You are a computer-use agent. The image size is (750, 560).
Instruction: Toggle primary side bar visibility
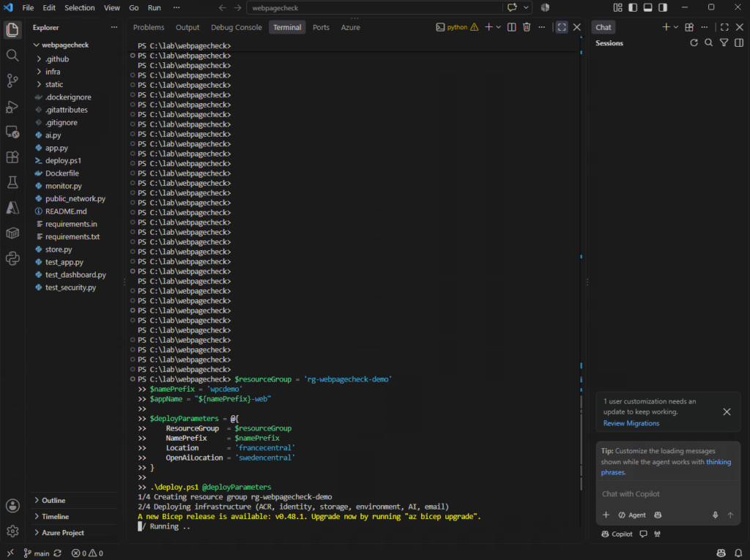(633, 7)
